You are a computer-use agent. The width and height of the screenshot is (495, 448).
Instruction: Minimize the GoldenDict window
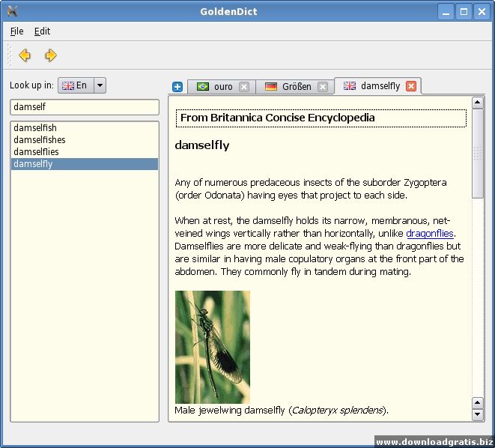(446, 12)
